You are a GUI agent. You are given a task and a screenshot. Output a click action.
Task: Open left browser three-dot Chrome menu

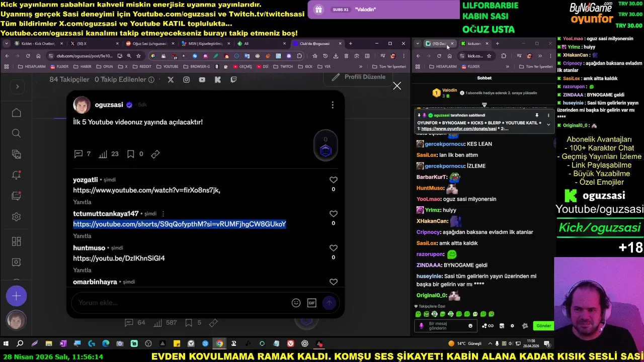click(404, 56)
